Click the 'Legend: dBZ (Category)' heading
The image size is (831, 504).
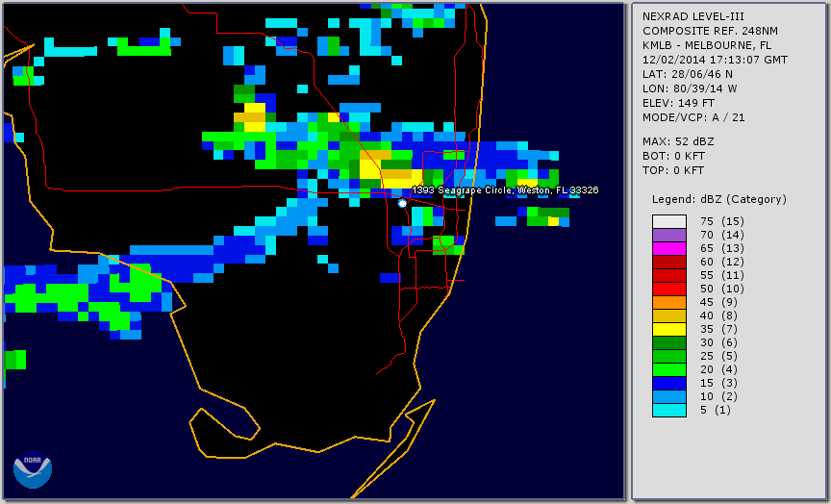pos(719,199)
